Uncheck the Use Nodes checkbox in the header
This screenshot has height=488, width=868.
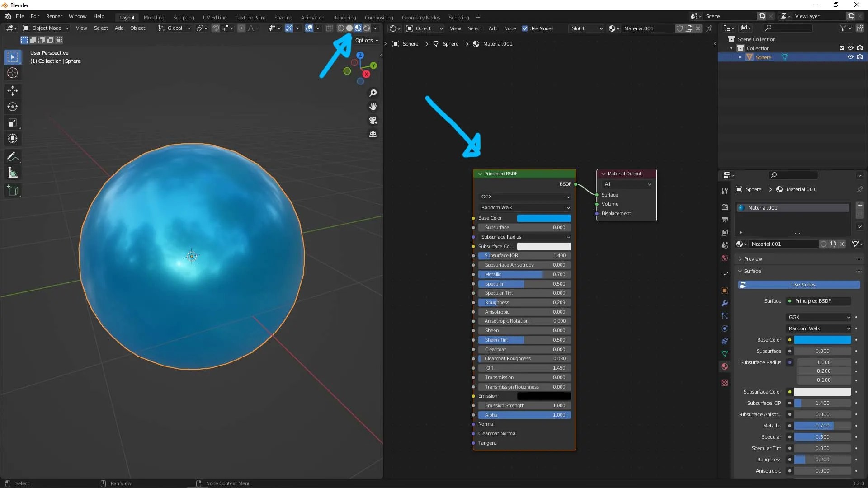coord(525,28)
